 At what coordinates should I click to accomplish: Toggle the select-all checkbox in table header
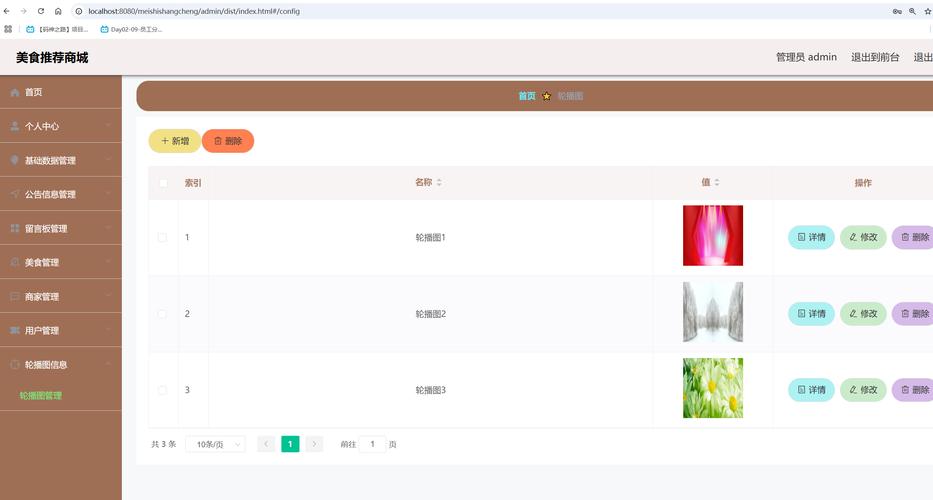pos(164,183)
